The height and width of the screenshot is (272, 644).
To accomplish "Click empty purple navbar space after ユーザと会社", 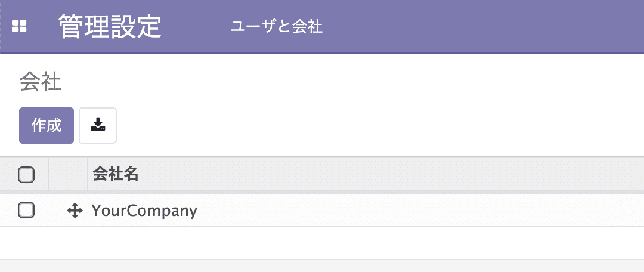I will (481, 27).
